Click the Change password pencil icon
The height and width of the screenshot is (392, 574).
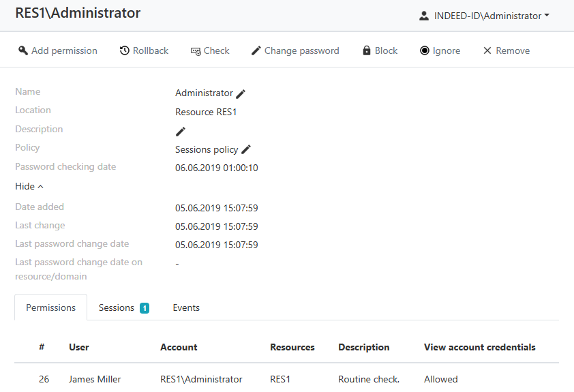tap(256, 50)
